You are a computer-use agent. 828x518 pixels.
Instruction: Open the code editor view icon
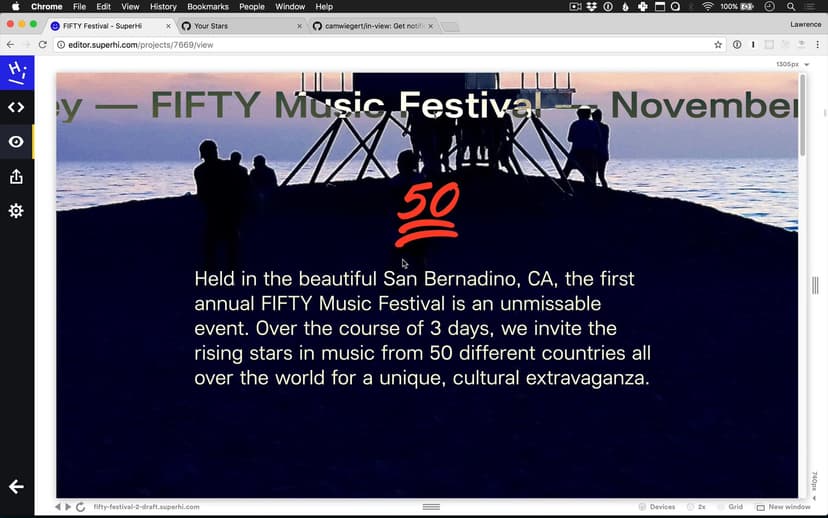coord(16,107)
